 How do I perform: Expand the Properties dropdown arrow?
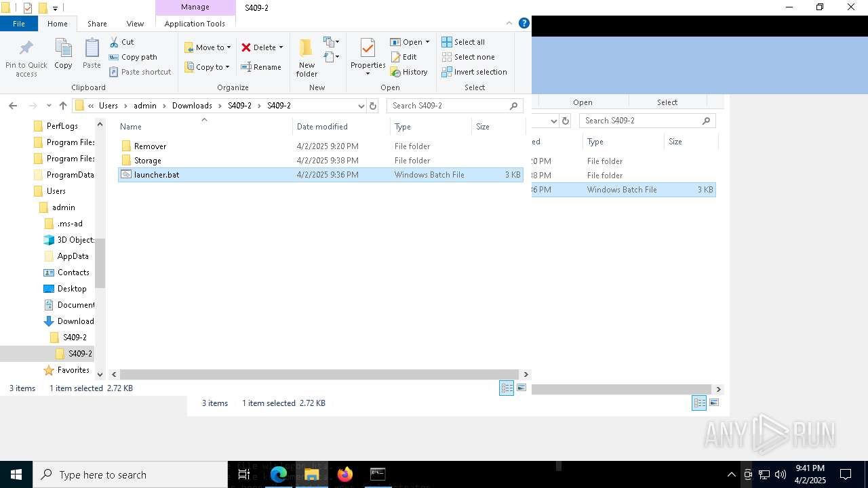pyautogui.click(x=368, y=73)
